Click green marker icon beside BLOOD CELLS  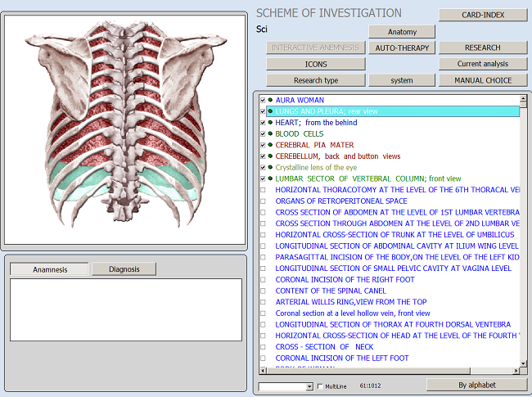click(x=270, y=133)
